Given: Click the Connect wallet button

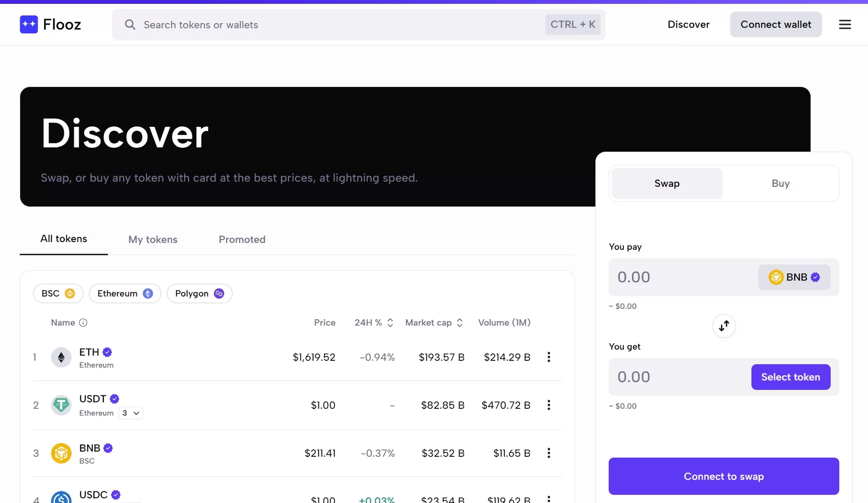Looking at the screenshot, I should pyautogui.click(x=776, y=24).
